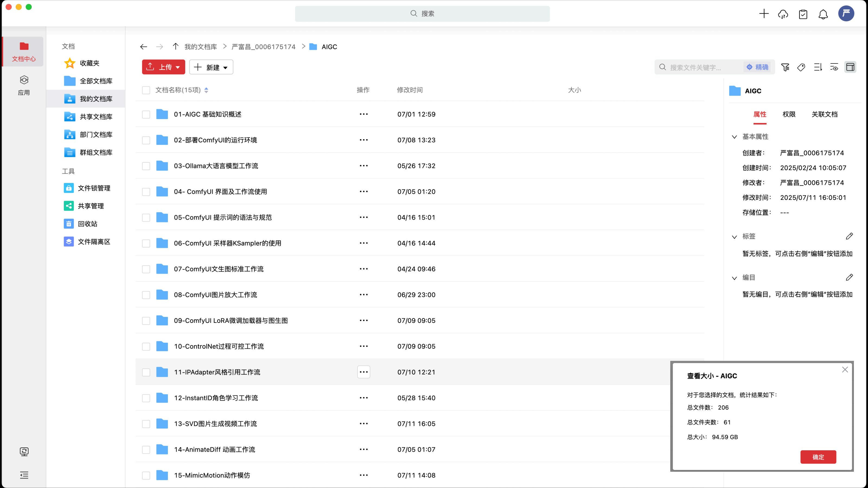
Task: Open the 应用 sidebar section
Action: coord(24,85)
